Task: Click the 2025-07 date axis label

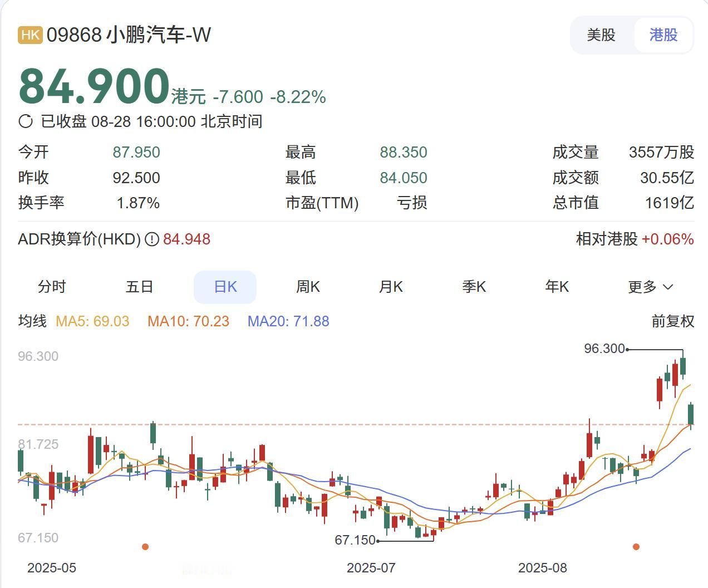Action: click(371, 568)
